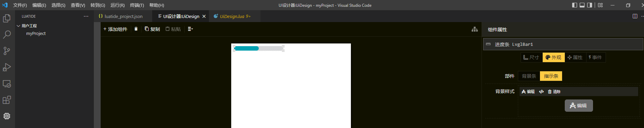
Task: Click the 组件属性 panel title
Action: tap(497, 30)
